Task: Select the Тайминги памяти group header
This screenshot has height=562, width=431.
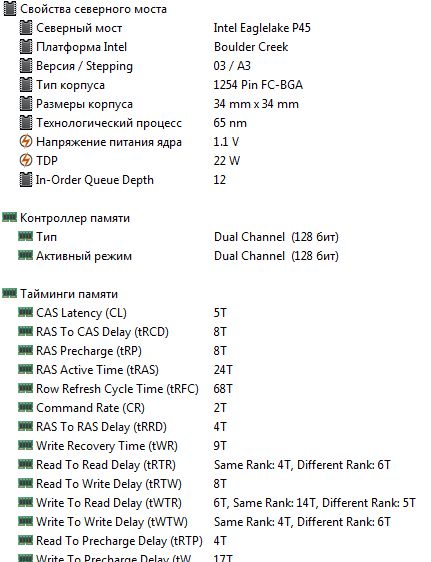Action: (x=60, y=294)
